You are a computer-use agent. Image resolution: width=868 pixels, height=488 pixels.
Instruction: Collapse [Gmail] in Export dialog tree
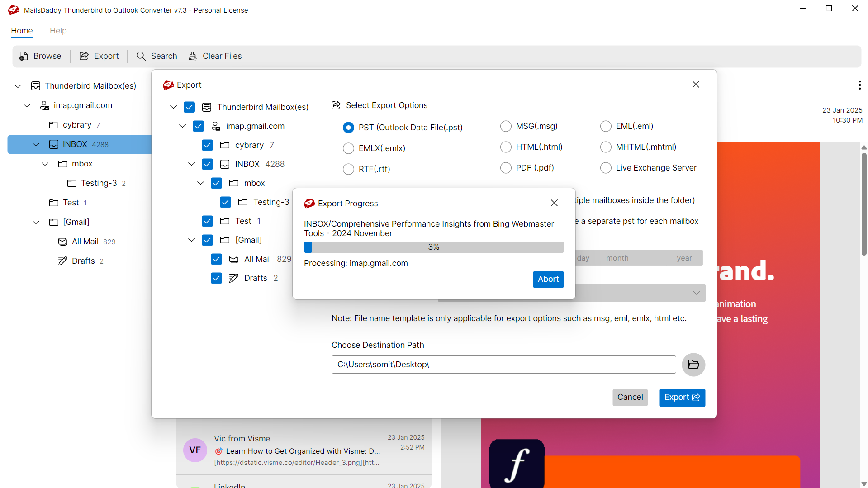point(191,240)
